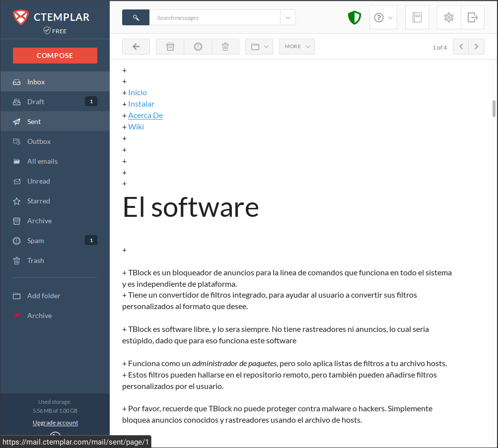This screenshot has width=498, height=448.
Task: Mark this message as spam
Action: [198, 46]
